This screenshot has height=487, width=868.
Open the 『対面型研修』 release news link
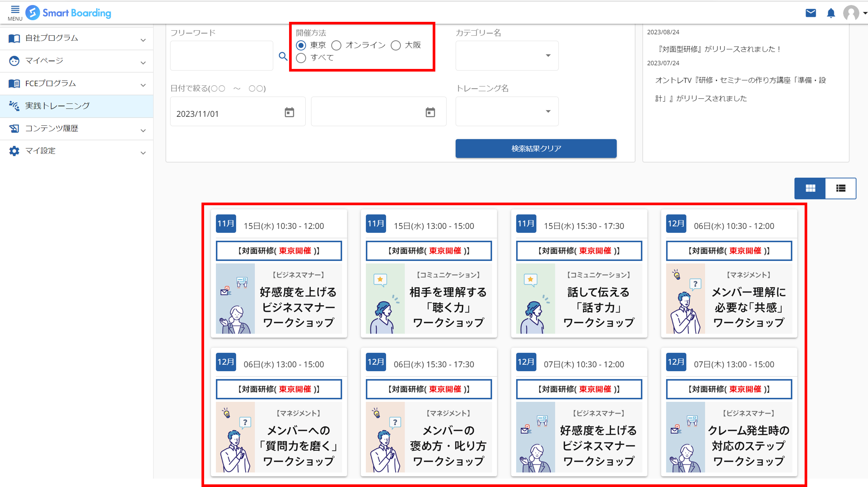tap(719, 49)
